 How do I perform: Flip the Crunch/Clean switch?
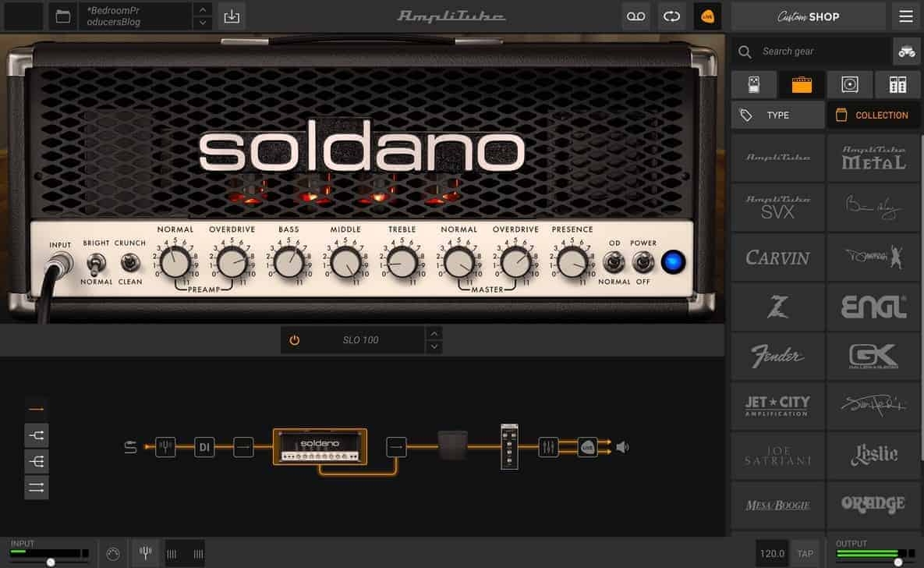tap(130, 263)
